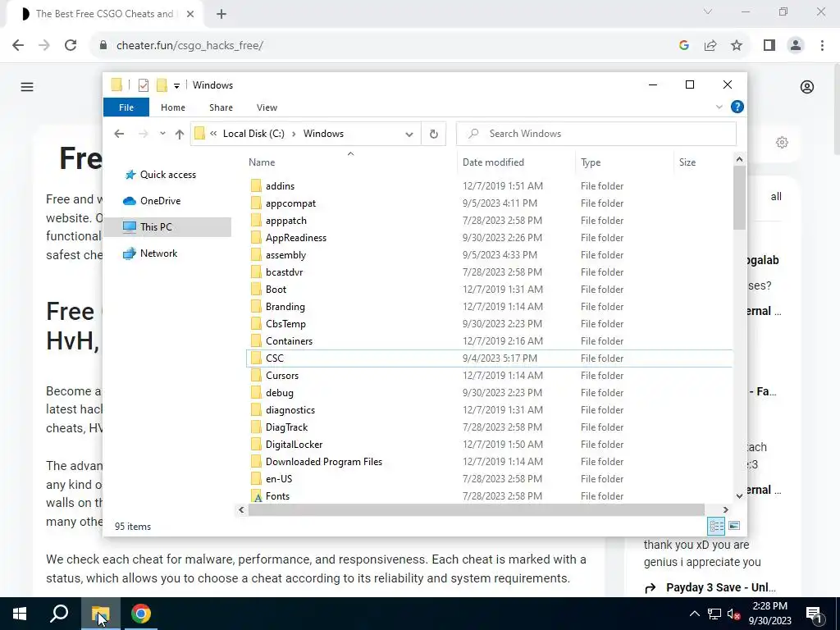Click Chrome back navigation arrow
This screenshot has width=840, height=630.
point(18,46)
